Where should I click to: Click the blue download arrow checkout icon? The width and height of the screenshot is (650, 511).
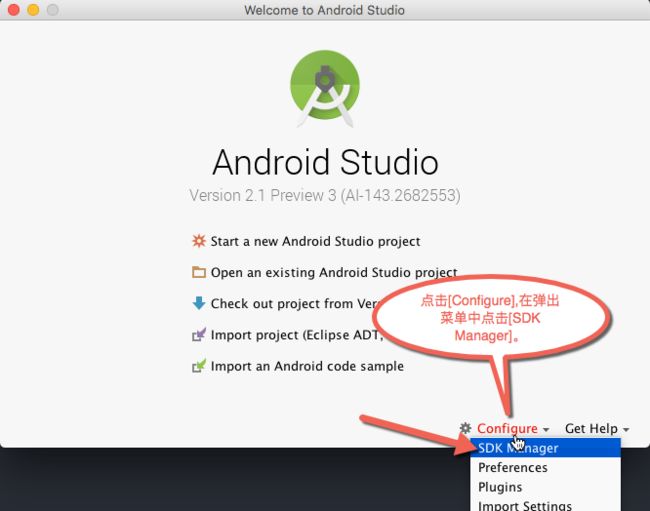(x=199, y=303)
